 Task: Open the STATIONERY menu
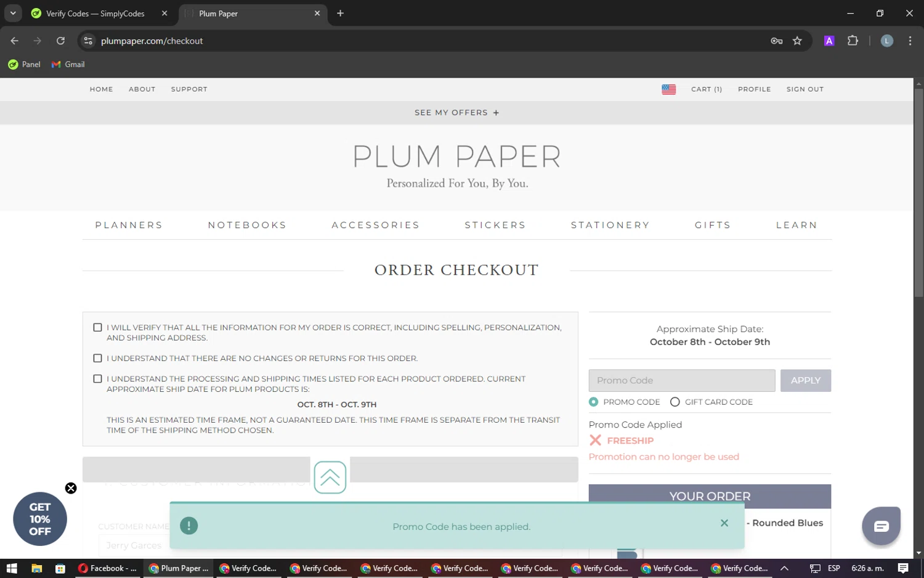[610, 225]
